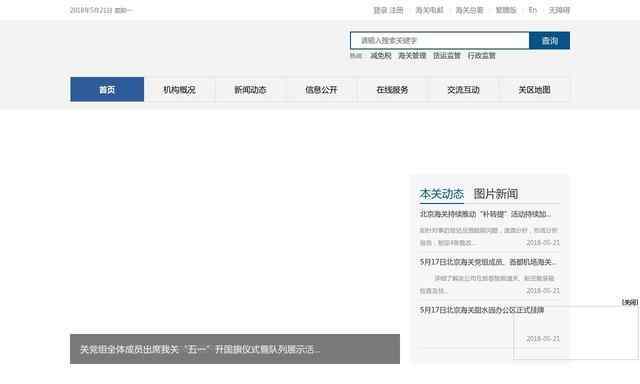Click the 减免税 hot keyword link
640x384 pixels.
point(381,55)
